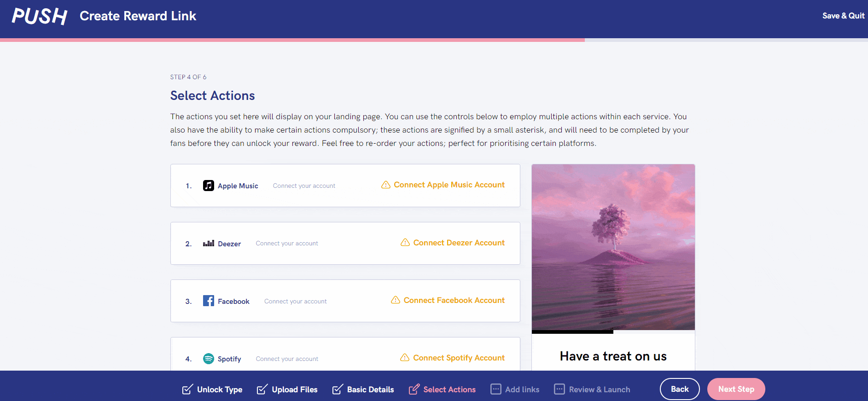Click warning icon beside Connect Apple Music

click(386, 185)
